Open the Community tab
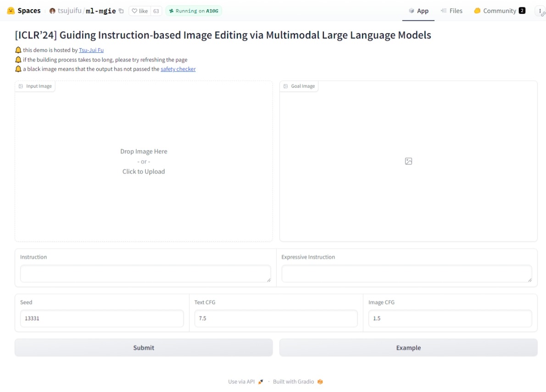Image resolution: width=546 pixels, height=392 pixels. click(x=499, y=11)
